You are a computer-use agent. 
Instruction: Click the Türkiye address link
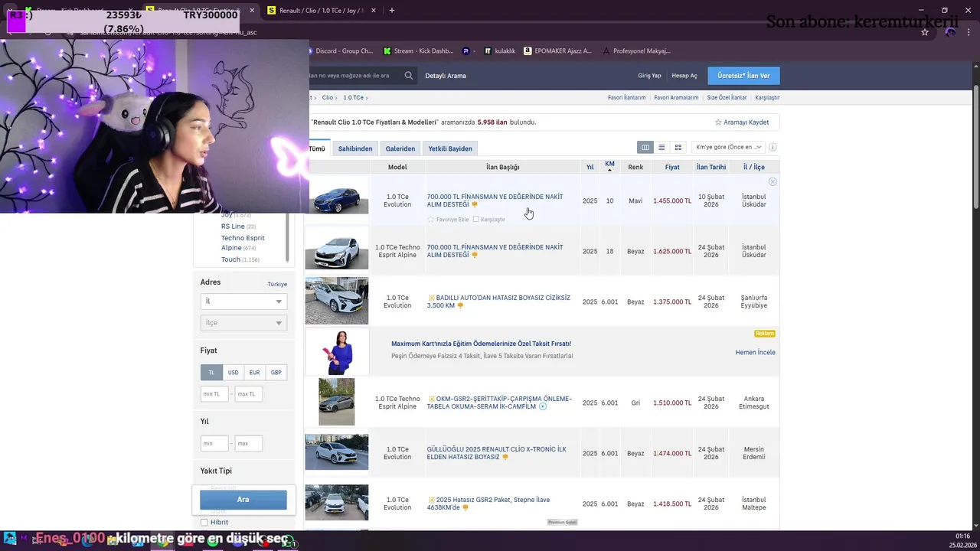pos(277,284)
